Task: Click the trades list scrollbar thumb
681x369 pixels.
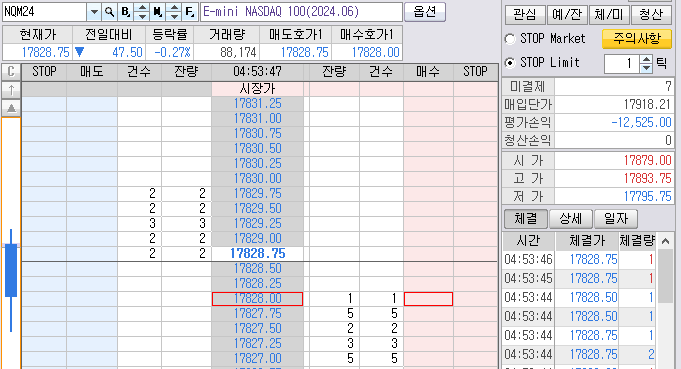Action: [665, 276]
